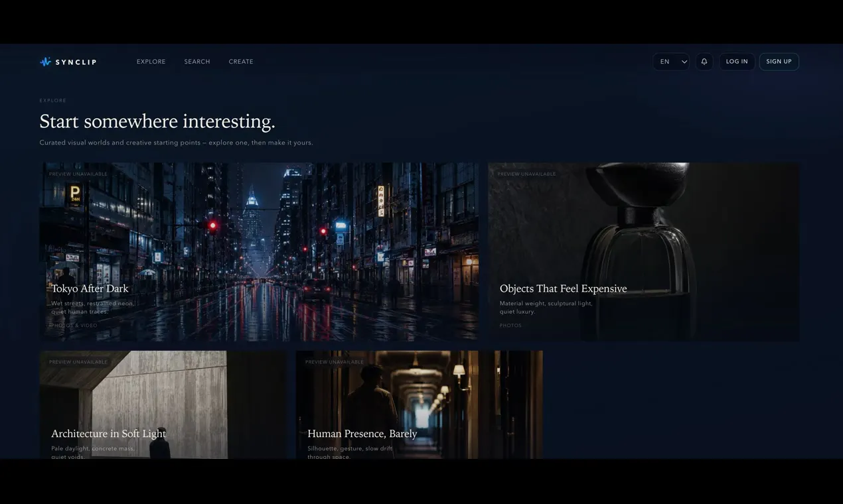Open the Objects That Feel Expensive card
Image resolution: width=843 pixels, height=504 pixels.
pyautogui.click(x=644, y=252)
